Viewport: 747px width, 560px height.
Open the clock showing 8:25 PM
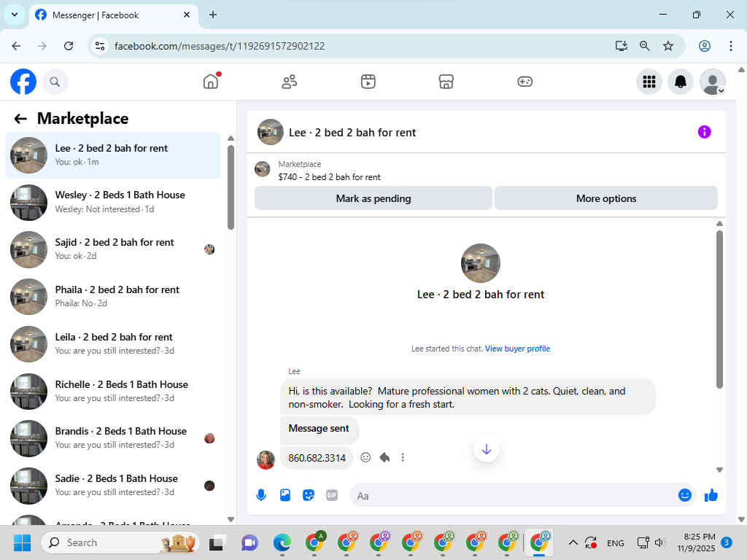click(x=696, y=542)
